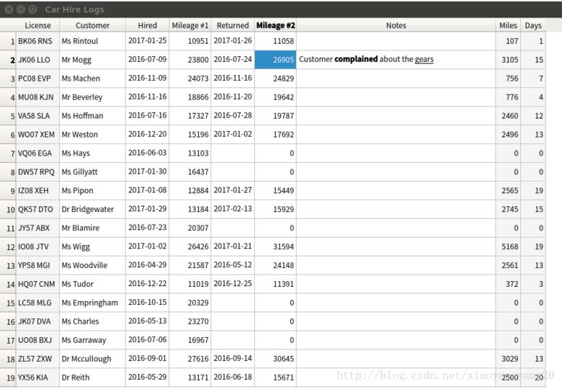Click mileage #1 cell 23270
562x392 pixels.
click(190, 321)
